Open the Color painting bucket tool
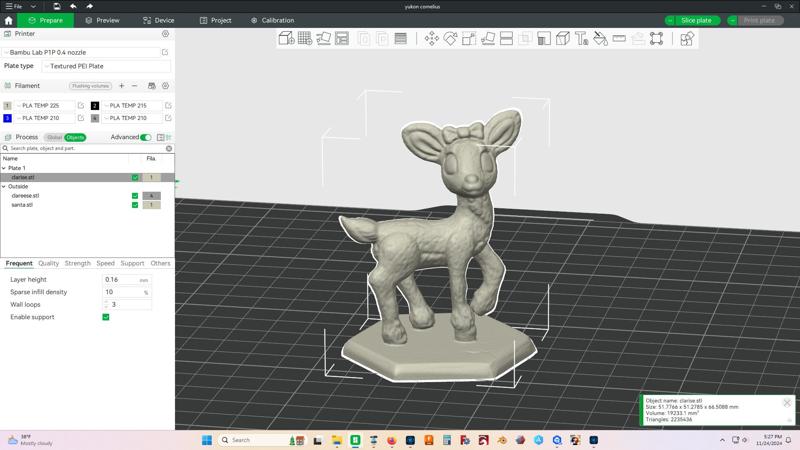The height and width of the screenshot is (450, 800). [x=601, y=38]
